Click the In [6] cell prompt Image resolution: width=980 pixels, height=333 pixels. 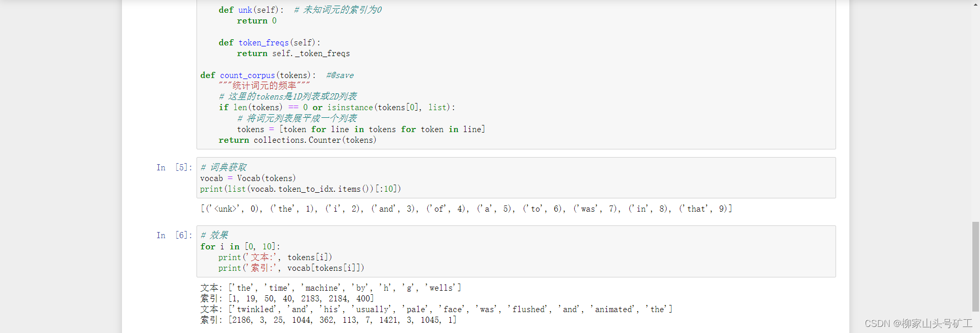click(x=174, y=235)
